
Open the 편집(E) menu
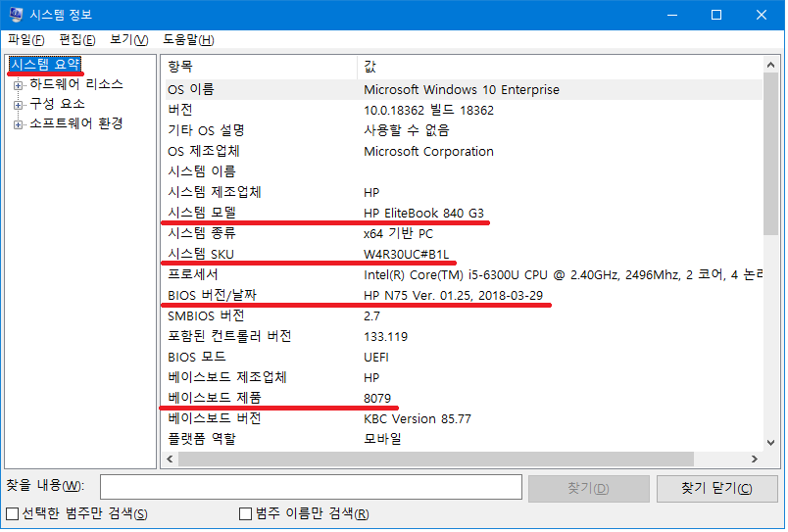[x=76, y=40]
